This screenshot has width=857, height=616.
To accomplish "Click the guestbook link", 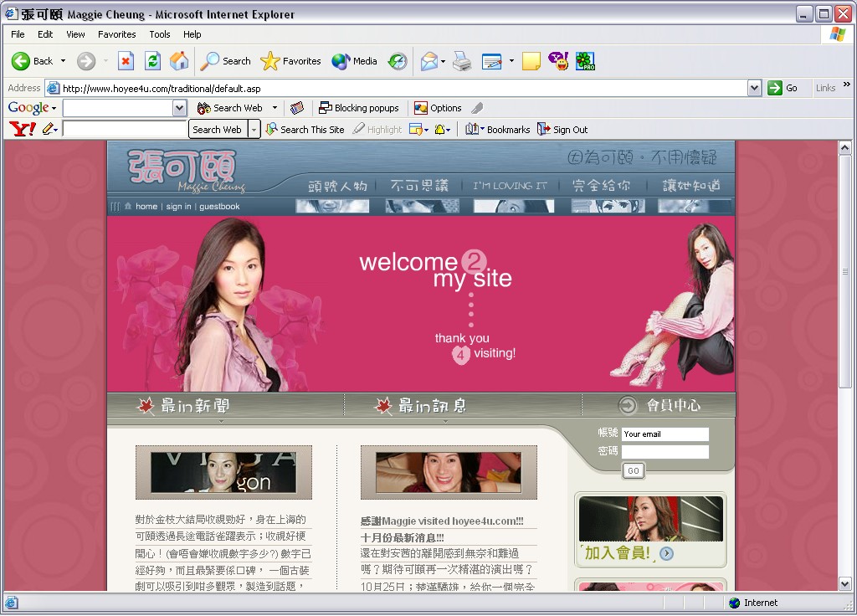I will pyautogui.click(x=219, y=207).
